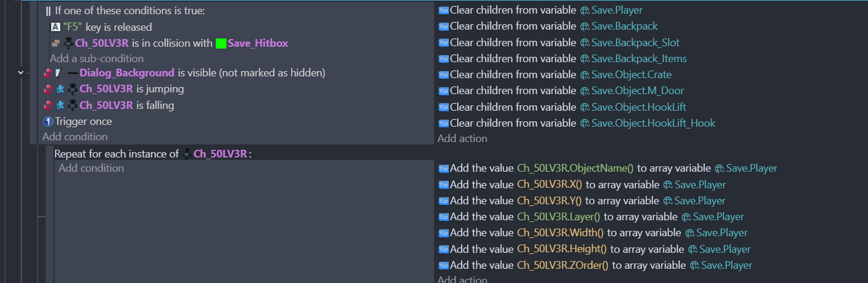
Task: Click the green Save_Hitbox object swatch
Action: 221,43
